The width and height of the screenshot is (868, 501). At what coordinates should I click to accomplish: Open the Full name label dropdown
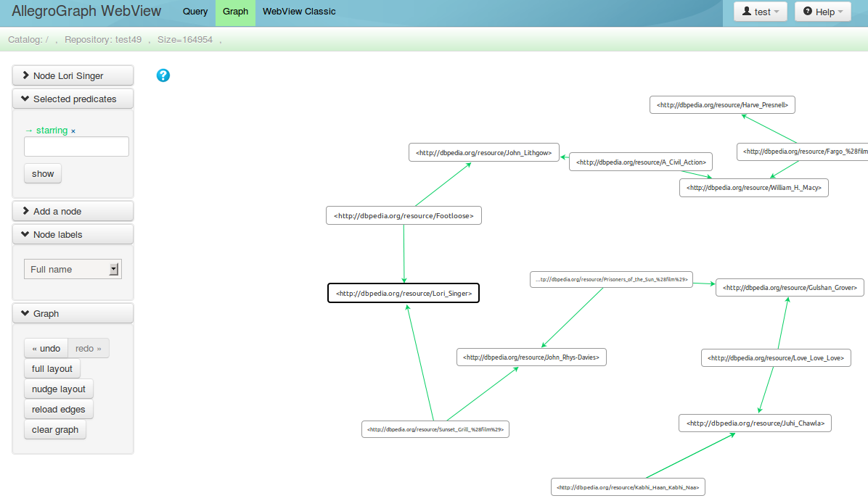coord(73,269)
